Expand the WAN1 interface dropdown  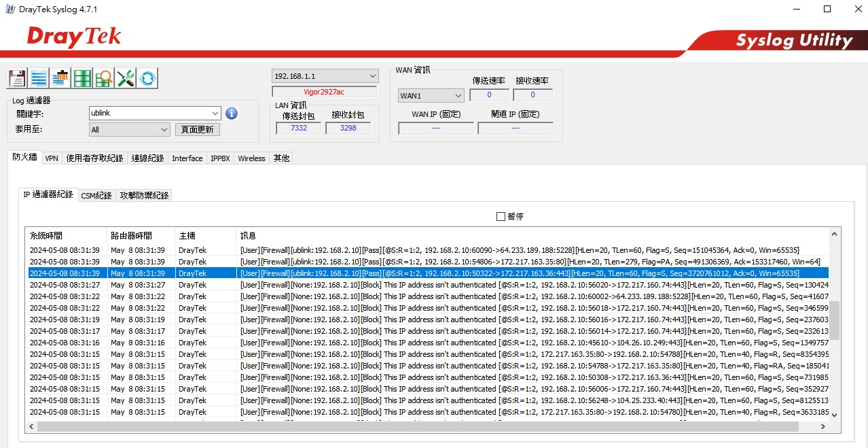(x=457, y=96)
